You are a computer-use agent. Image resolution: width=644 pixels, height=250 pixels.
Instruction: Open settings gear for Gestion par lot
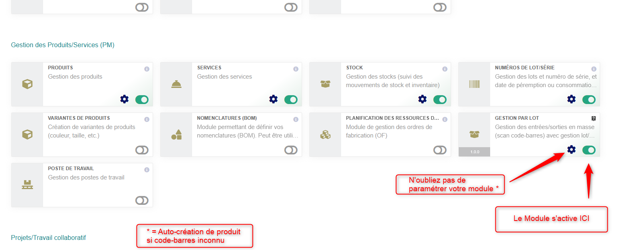point(572,150)
